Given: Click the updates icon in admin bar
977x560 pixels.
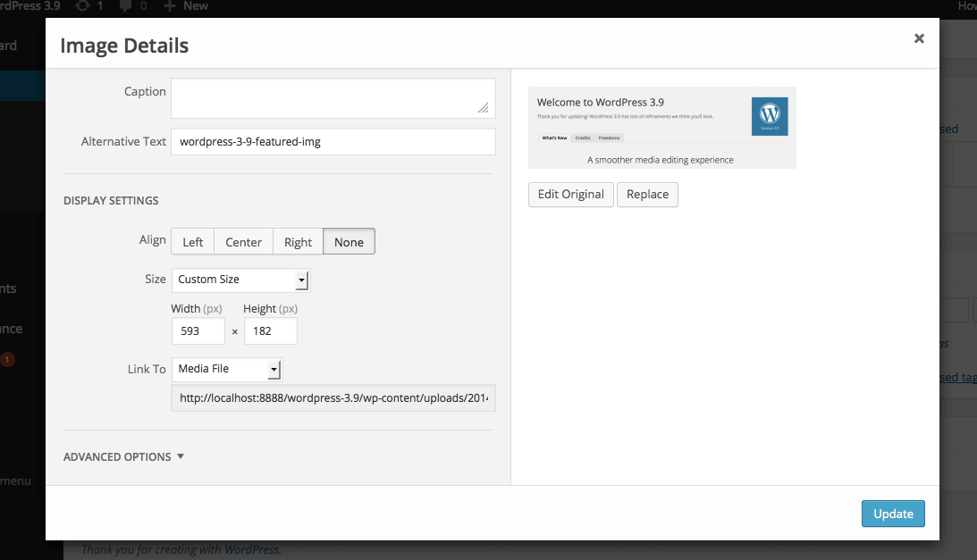Looking at the screenshot, I should [82, 6].
